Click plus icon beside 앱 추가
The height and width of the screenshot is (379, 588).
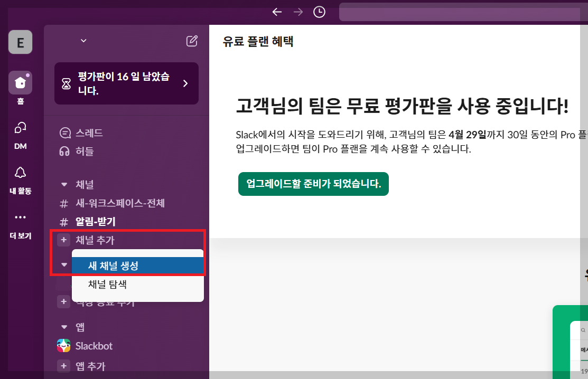pos(64,365)
